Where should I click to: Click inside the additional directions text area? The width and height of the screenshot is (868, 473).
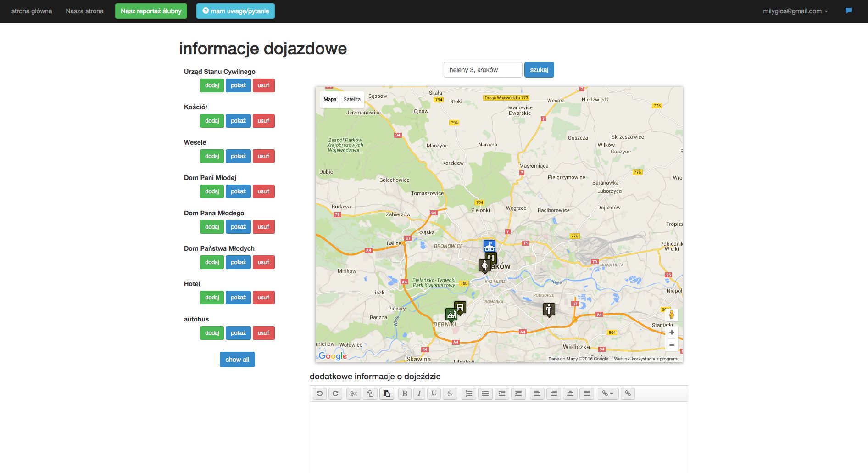[x=499, y=437]
